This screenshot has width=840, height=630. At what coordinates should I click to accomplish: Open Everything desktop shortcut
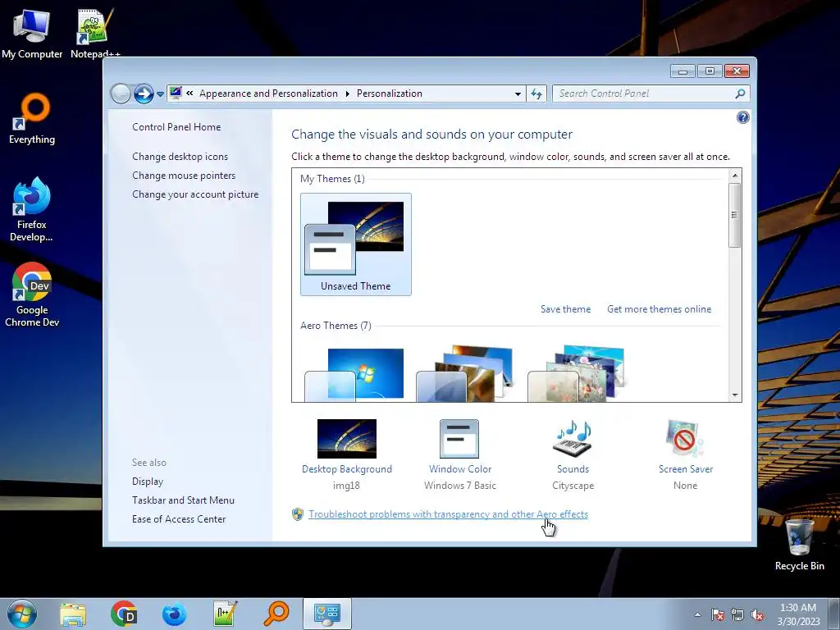click(32, 119)
